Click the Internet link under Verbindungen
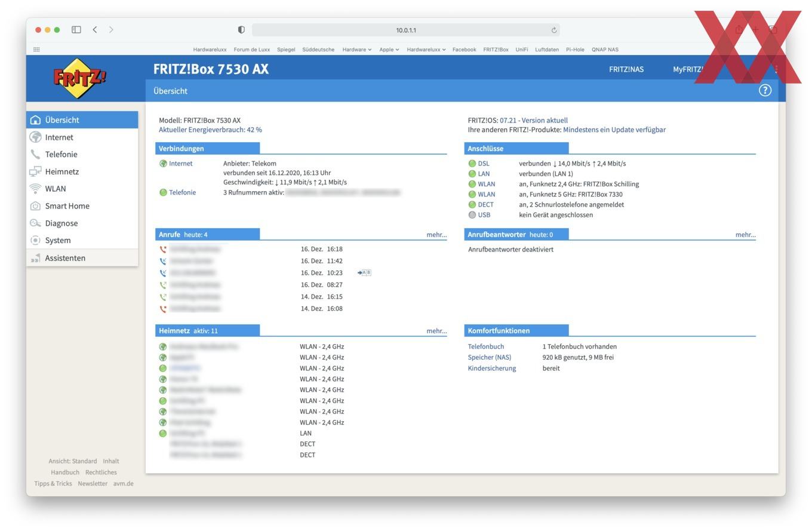The height and width of the screenshot is (531, 812). click(x=181, y=164)
